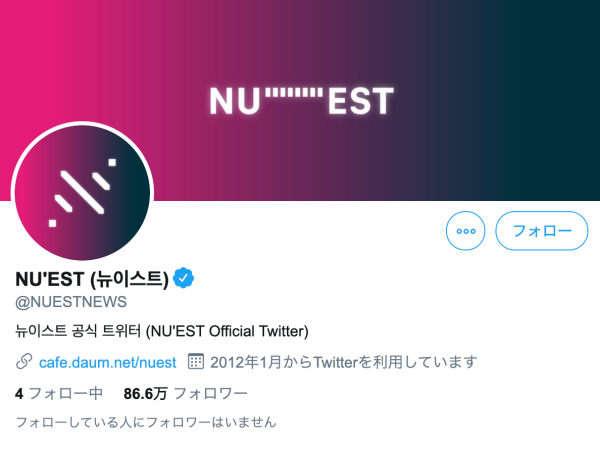Click the calendar icon beside join date
This screenshot has width=600, height=450.
[196, 362]
